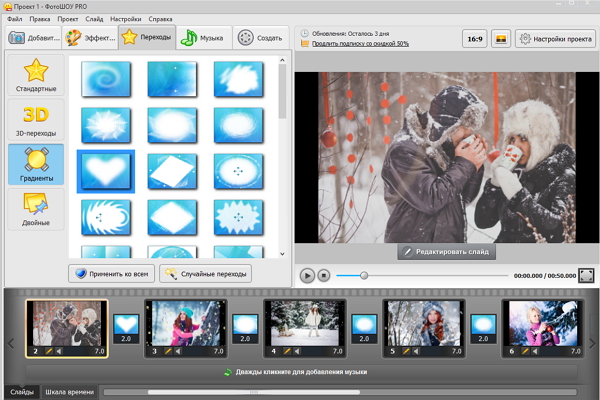Click the heart transition after slide 2
The width and height of the screenshot is (600, 400).
click(x=126, y=328)
